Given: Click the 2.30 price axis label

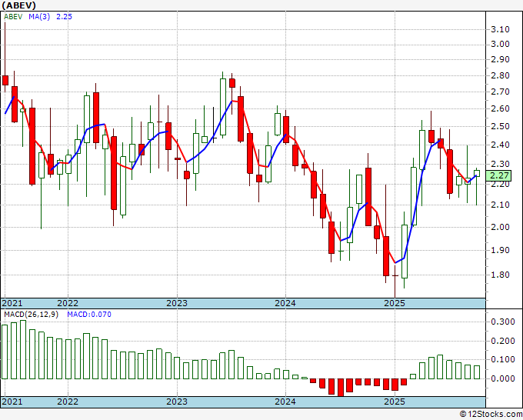Looking at the screenshot, I should [x=500, y=164].
